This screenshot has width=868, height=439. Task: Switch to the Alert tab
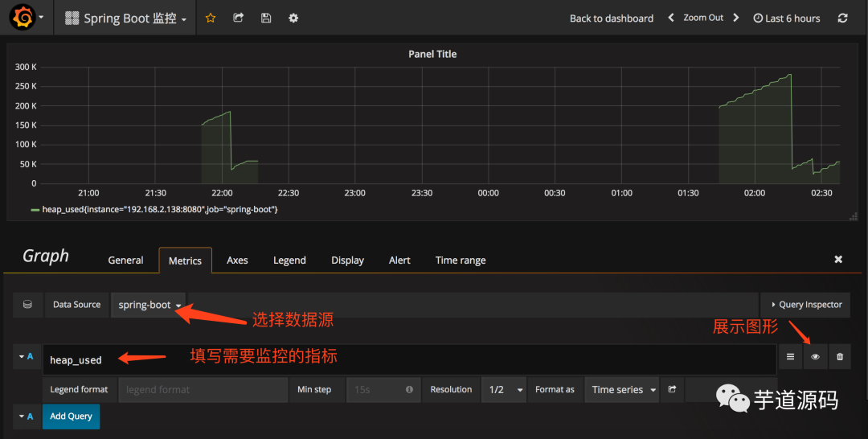(x=399, y=261)
